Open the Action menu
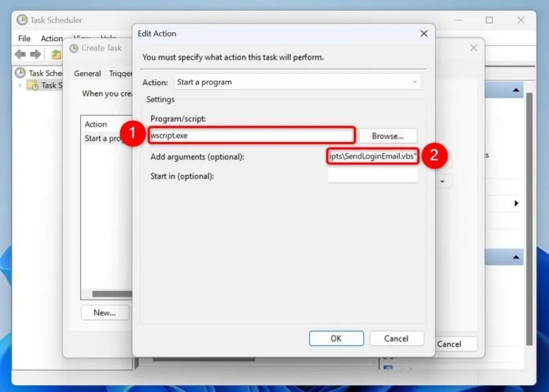The width and height of the screenshot is (549, 392). click(52, 38)
